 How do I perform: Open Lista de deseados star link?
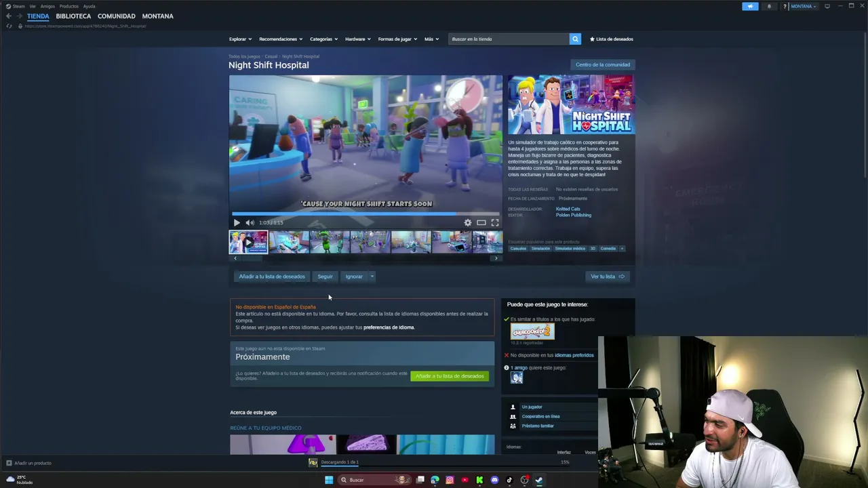click(612, 39)
